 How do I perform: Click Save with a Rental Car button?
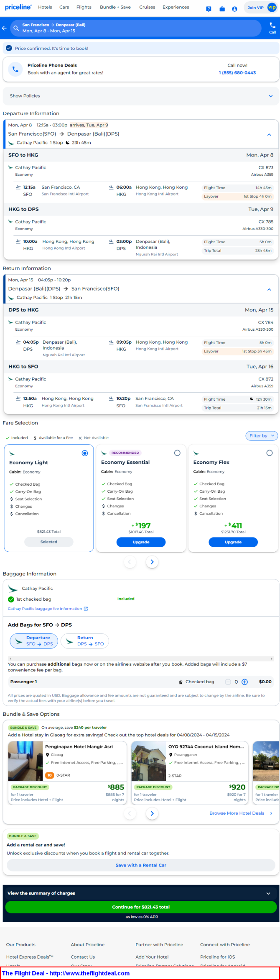[x=141, y=865]
